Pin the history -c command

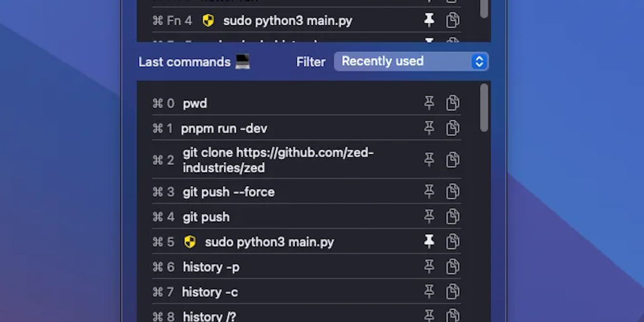coord(430,292)
